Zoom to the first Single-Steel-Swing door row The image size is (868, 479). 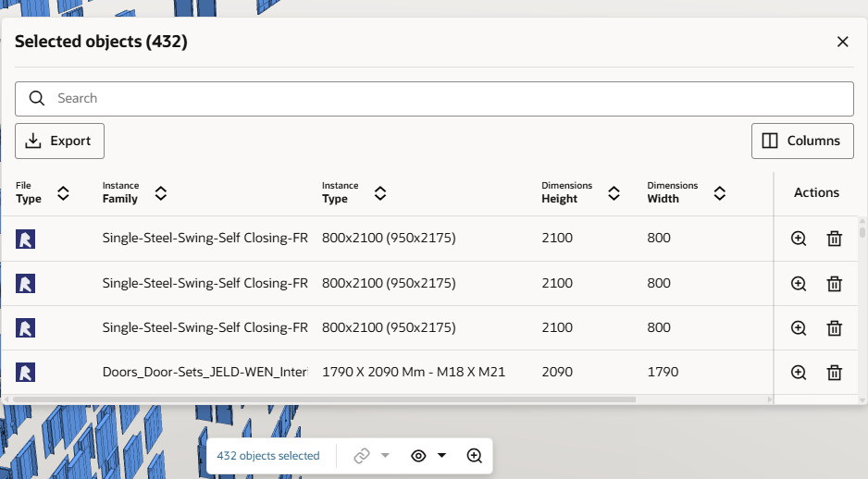pyautogui.click(x=799, y=239)
